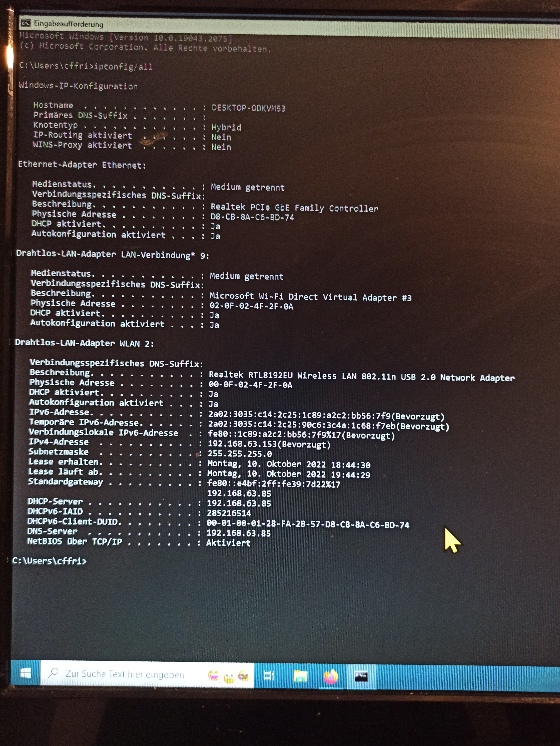560x746 pixels.
Task: Click the magnifier icon in taskbar search
Action: [x=53, y=673]
